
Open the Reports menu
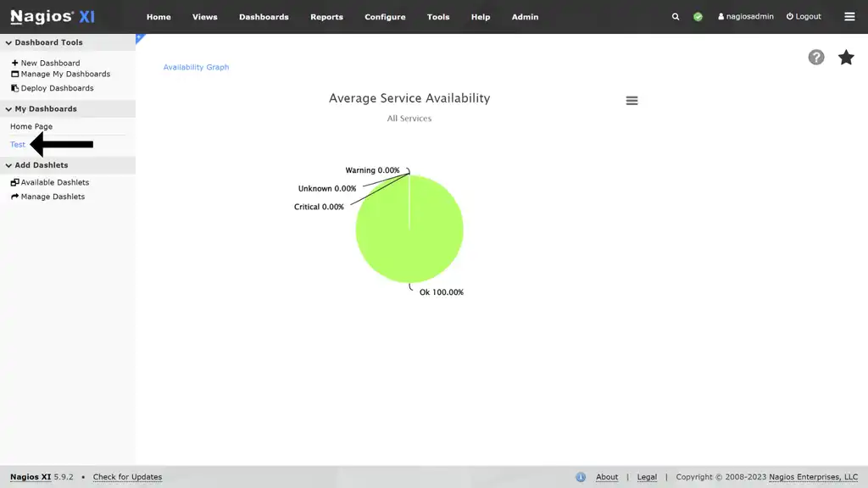point(326,16)
